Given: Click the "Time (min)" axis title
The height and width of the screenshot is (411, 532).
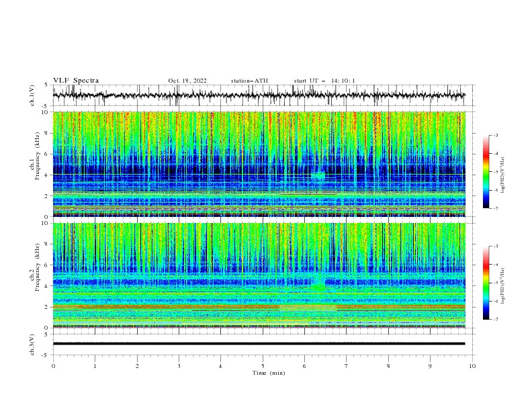Looking at the screenshot, I should [x=269, y=373].
